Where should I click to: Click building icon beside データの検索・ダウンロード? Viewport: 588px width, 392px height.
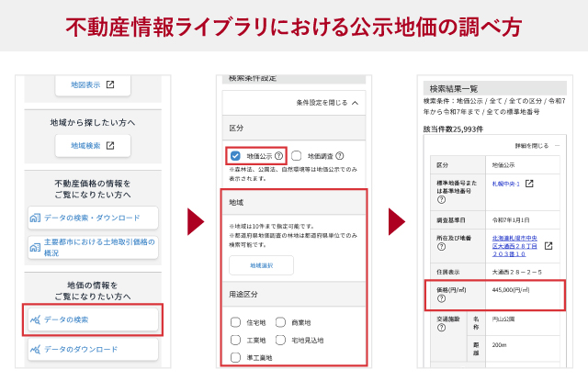[x=35, y=218]
